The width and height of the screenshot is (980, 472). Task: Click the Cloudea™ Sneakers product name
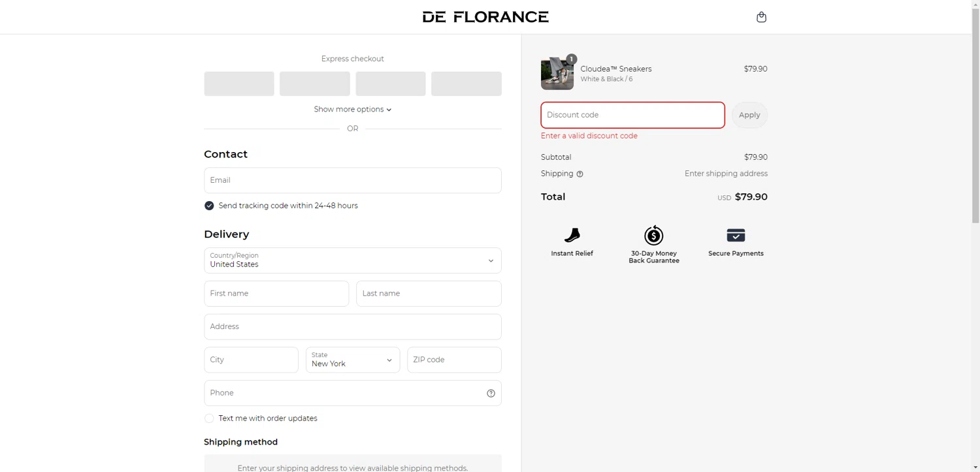616,69
